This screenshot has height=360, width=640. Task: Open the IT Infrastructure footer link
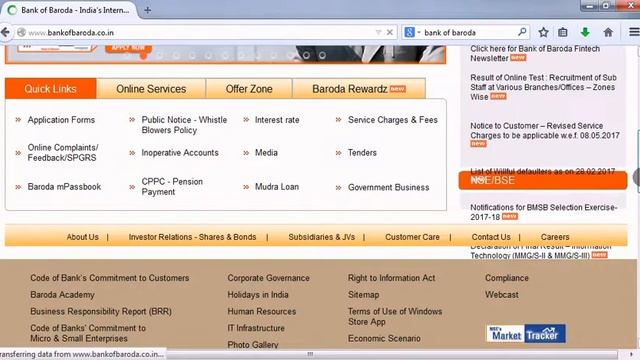[x=256, y=328]
